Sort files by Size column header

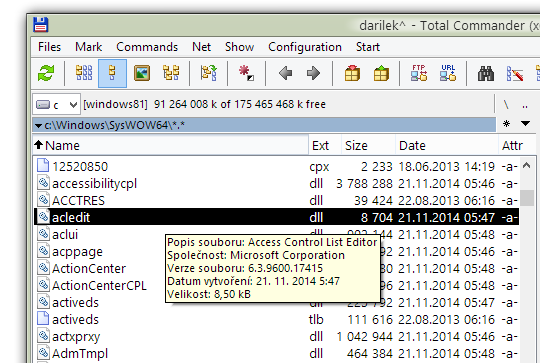click(x=368, y=145)
